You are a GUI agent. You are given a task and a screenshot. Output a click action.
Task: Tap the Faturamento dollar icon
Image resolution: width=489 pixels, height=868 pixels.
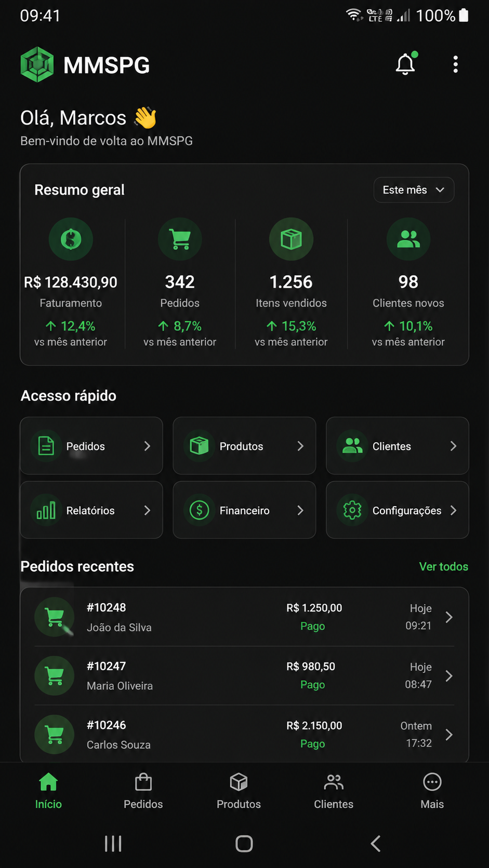pyautogui.click(x=71, y=239)
